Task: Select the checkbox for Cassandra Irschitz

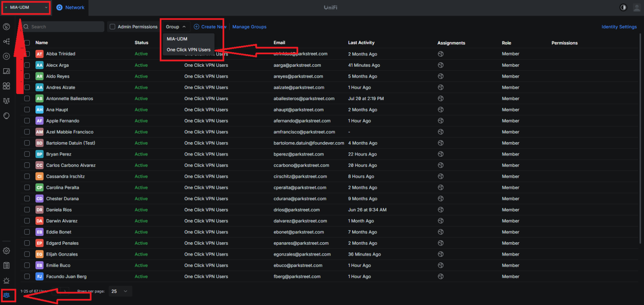Action: (x=27, y=176)
